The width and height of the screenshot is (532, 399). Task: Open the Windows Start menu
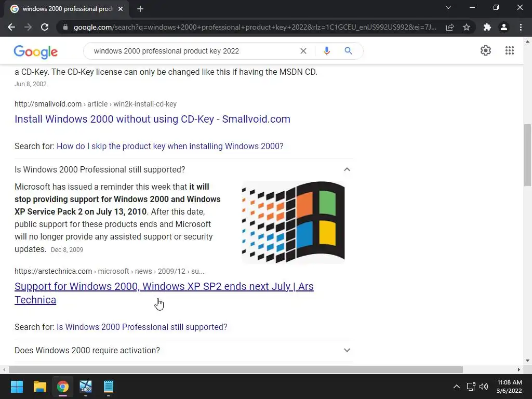pyautogui.click(x=17, y=387)
